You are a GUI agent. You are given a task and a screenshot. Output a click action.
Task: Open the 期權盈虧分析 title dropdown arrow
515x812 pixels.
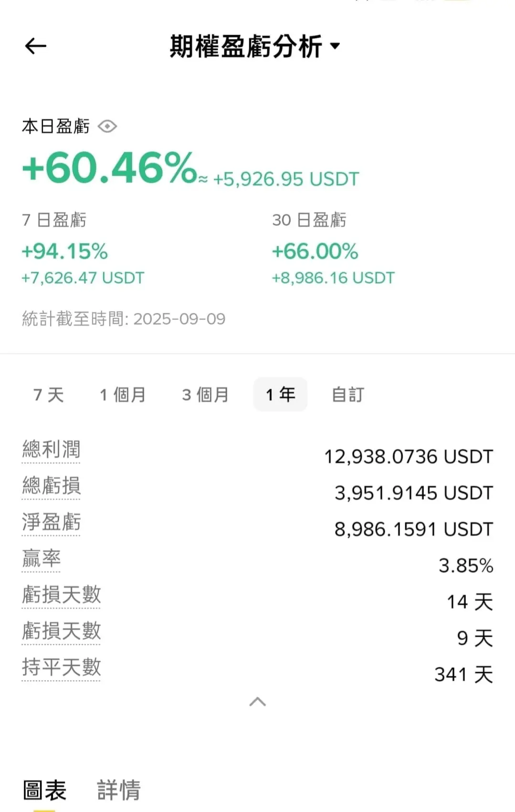(335, 46)
